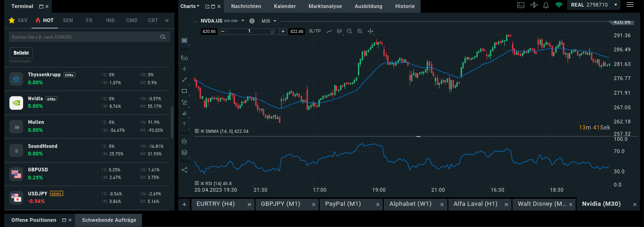Select the trend line drawing tool
This screenshot has width=644, height=227.
(x=184, y=80)
